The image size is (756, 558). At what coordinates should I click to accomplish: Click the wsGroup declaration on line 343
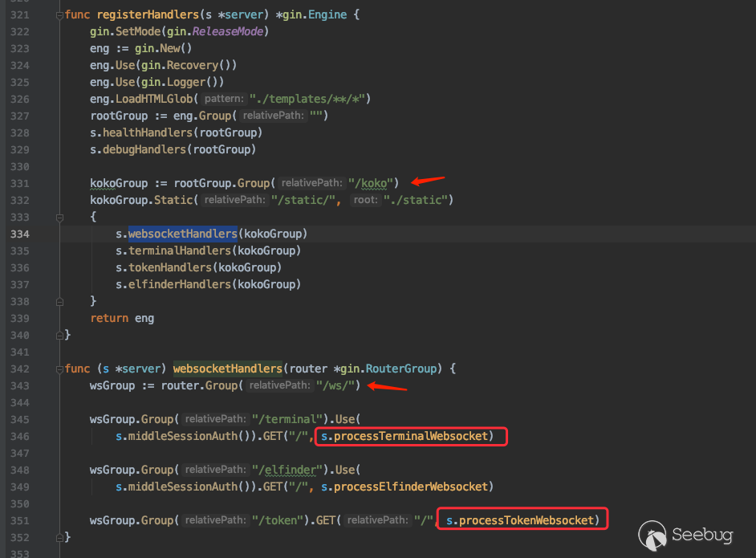pyautogui.click(x=112, y=386)
